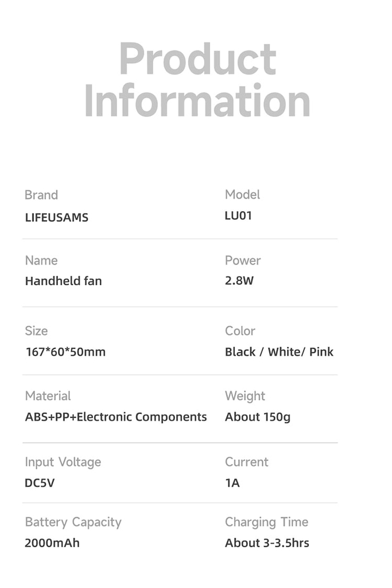Select the LU01 model number
Viewport: 392px width, 588px height.
[238, 216]
